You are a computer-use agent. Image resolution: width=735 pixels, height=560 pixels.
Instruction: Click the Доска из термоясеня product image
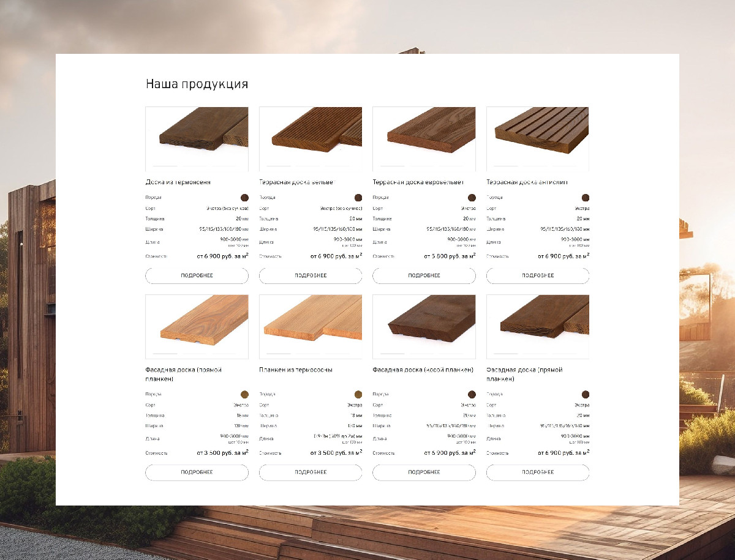pos(197,138)
